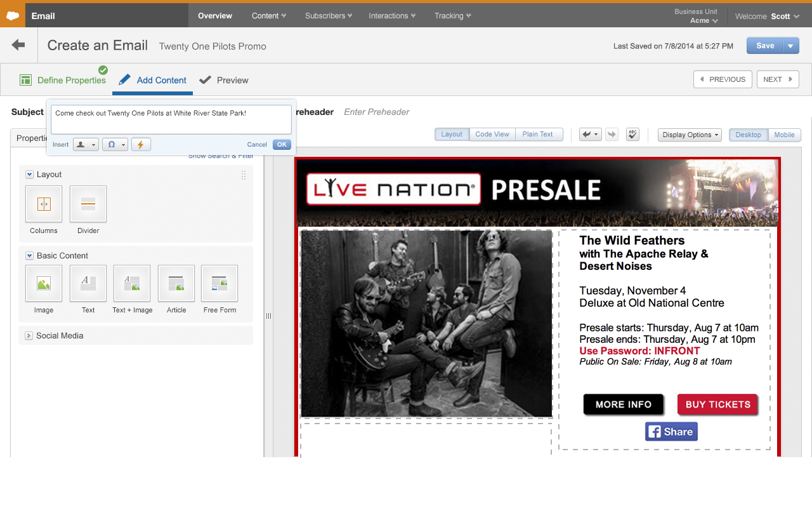Toggle the Mobile preview mode

(785, 135)
